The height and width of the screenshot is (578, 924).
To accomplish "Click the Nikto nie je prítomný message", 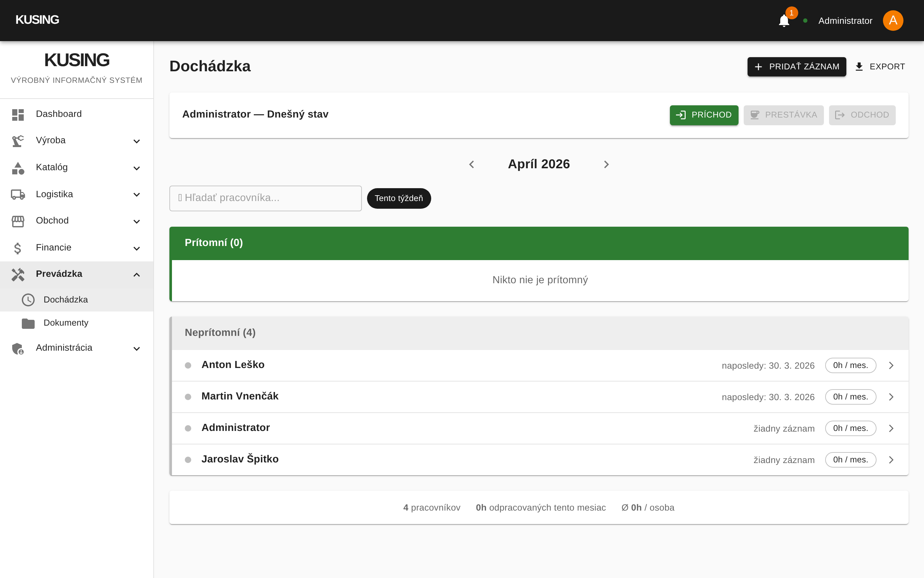I will 540,280.
